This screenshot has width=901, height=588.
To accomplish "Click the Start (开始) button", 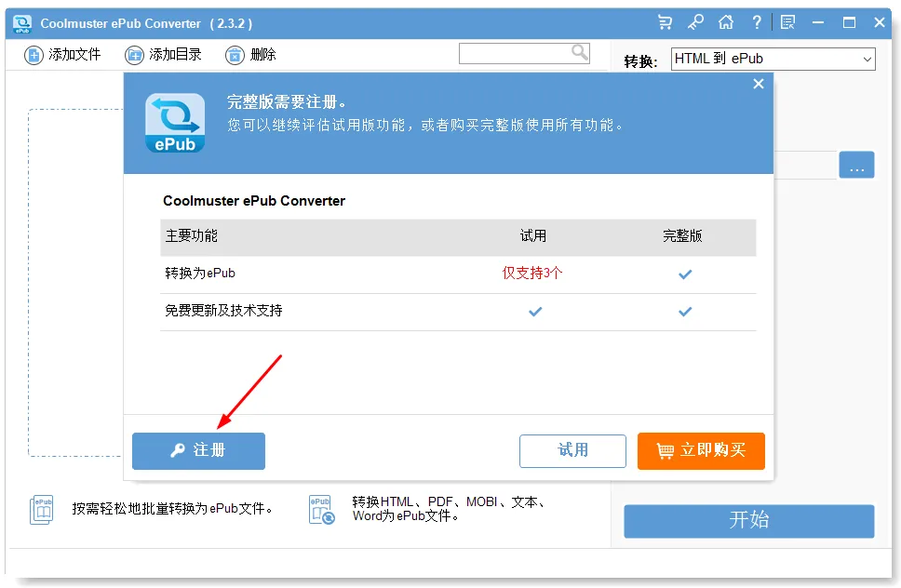I will [749, 521].
